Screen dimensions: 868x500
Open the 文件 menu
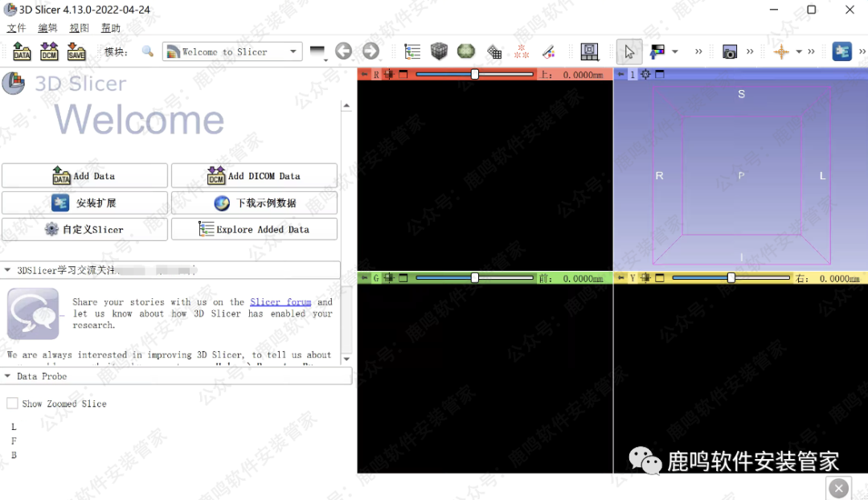[17, 28]
